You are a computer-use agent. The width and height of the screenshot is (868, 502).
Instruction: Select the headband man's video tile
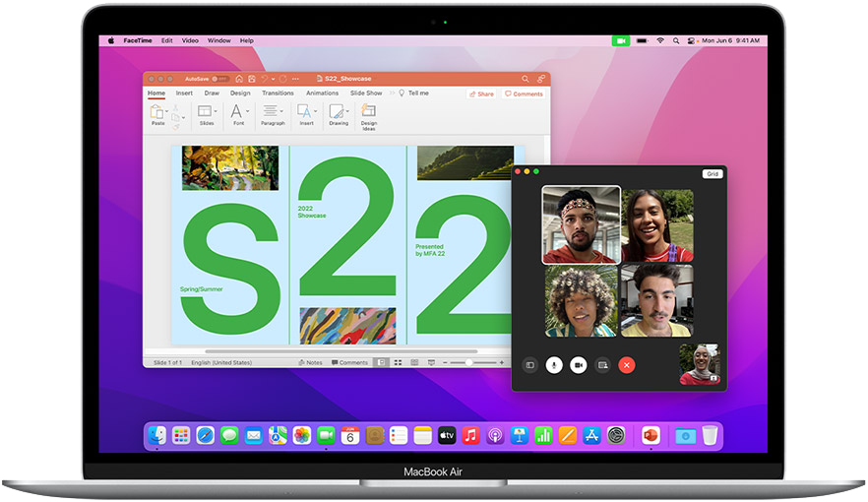(x=581, y=224)
